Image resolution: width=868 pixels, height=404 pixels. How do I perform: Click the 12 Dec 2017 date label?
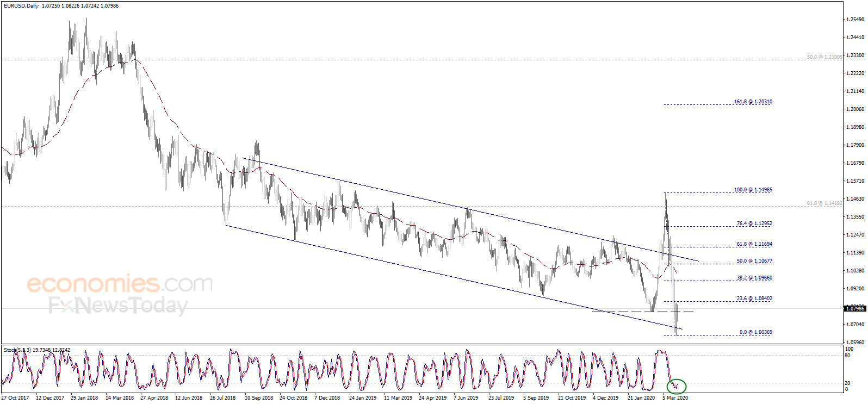(50, 398)
